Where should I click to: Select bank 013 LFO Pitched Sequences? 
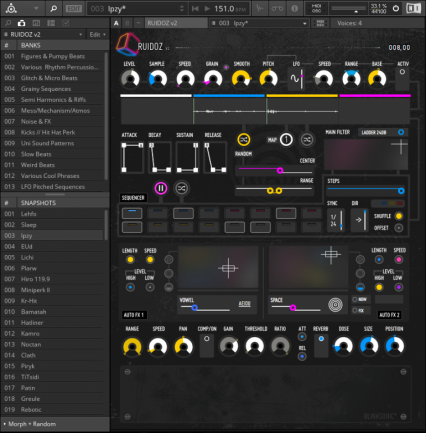pyautogui.click(x=52, y=187)
